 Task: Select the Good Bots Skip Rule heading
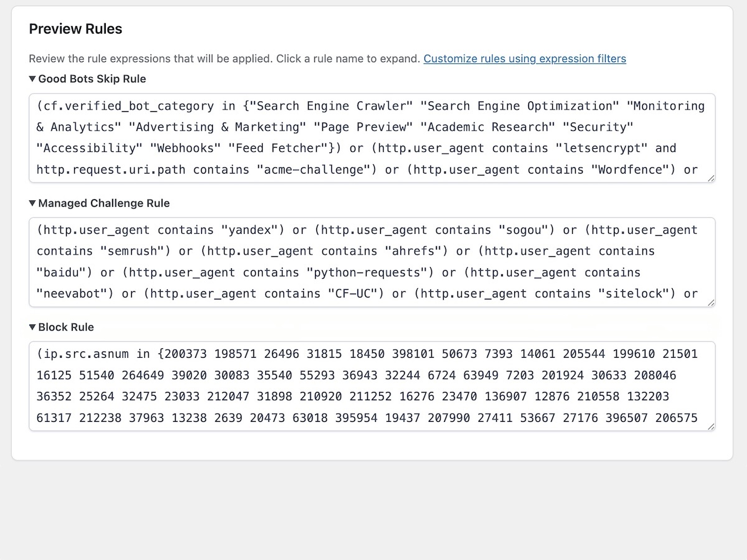pyautogui.click(x=92, y=78)
